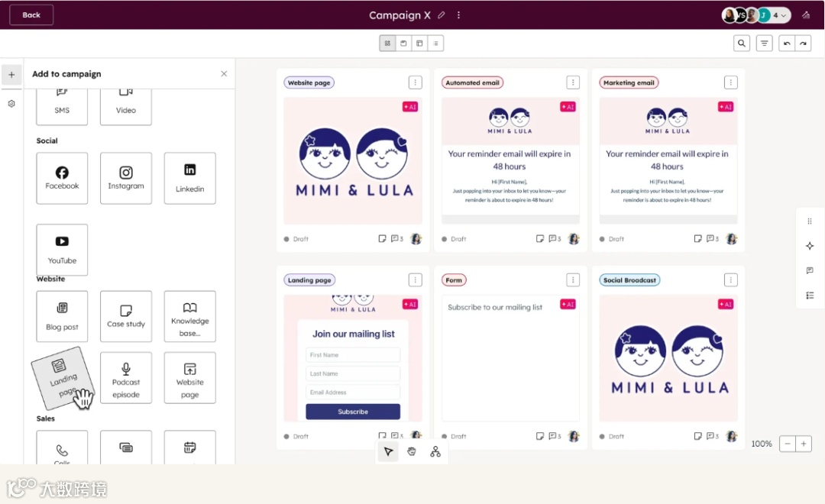Add a Calls sales asset
This screenshot has height=504, width=825.
tap(62, 447)
